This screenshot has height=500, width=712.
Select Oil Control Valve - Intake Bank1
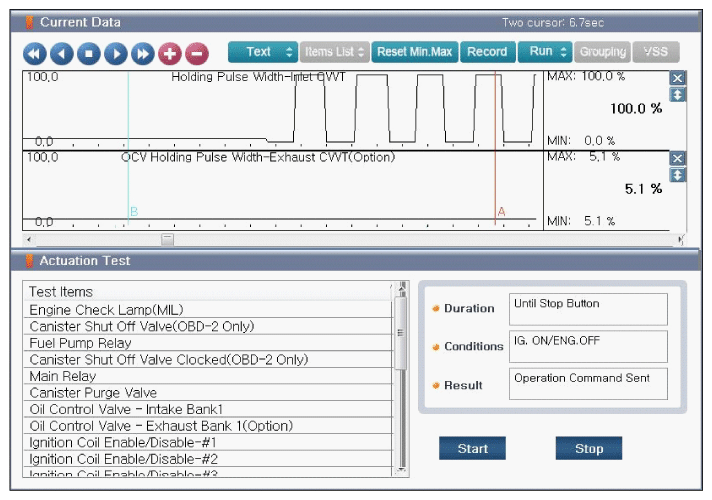click(208, 409)
